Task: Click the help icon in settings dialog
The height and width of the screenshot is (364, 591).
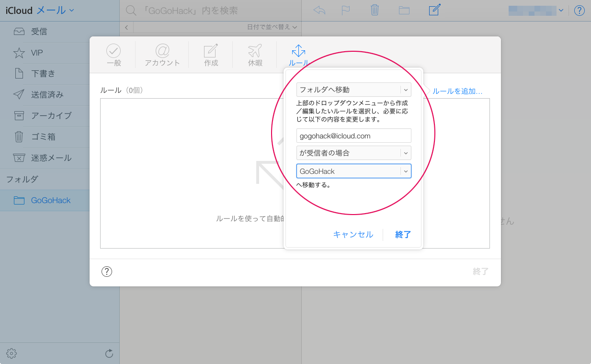Action: tap(107, 272)
